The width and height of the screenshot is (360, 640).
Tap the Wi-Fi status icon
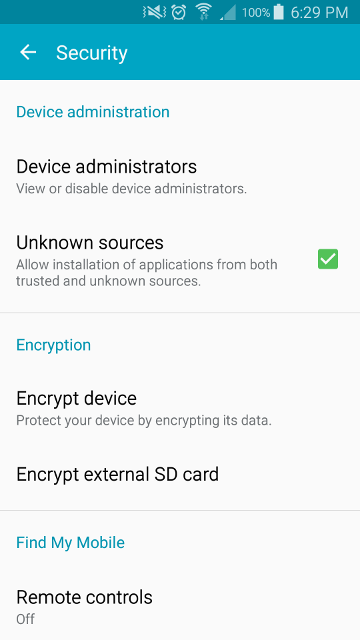pyautogui.click(x=203, y=12)
